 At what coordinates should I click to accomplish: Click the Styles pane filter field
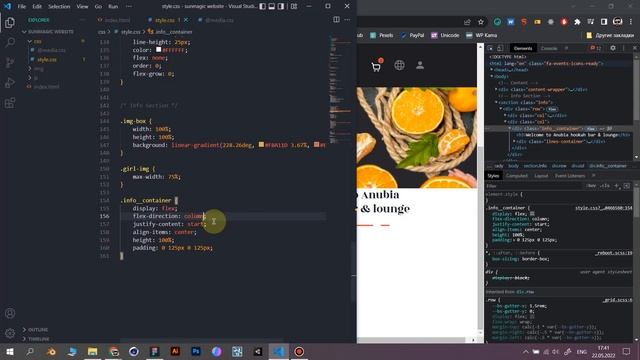535,186
